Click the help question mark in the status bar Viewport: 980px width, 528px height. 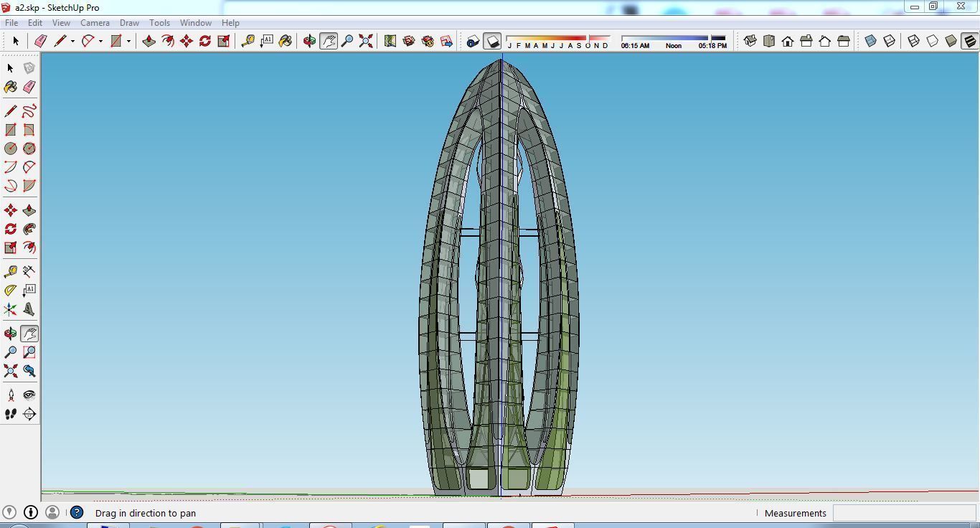pyautogui.click(x=76, y=513)
